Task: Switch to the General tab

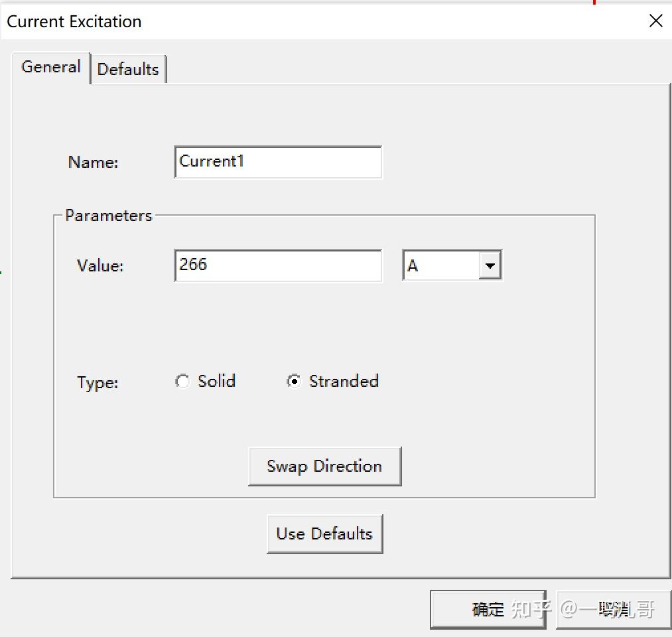Action: (x=51, y=67)
